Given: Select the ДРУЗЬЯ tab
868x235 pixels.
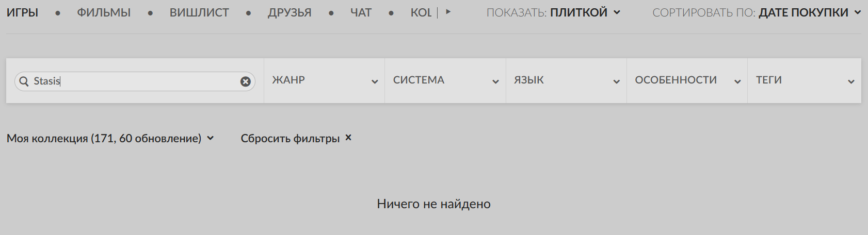Looking at the screenshot, I should coord(290,12).
